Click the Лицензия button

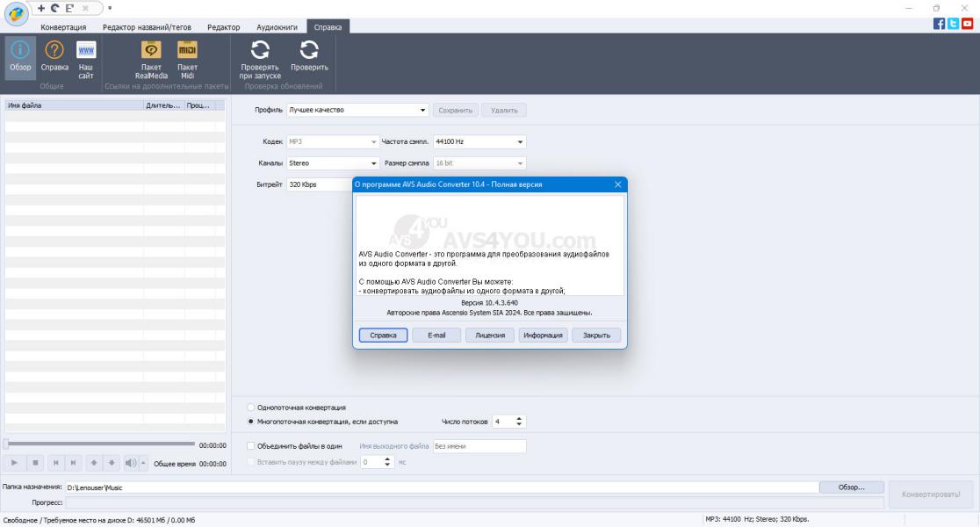pyautogui.click(x=489, y=335)
